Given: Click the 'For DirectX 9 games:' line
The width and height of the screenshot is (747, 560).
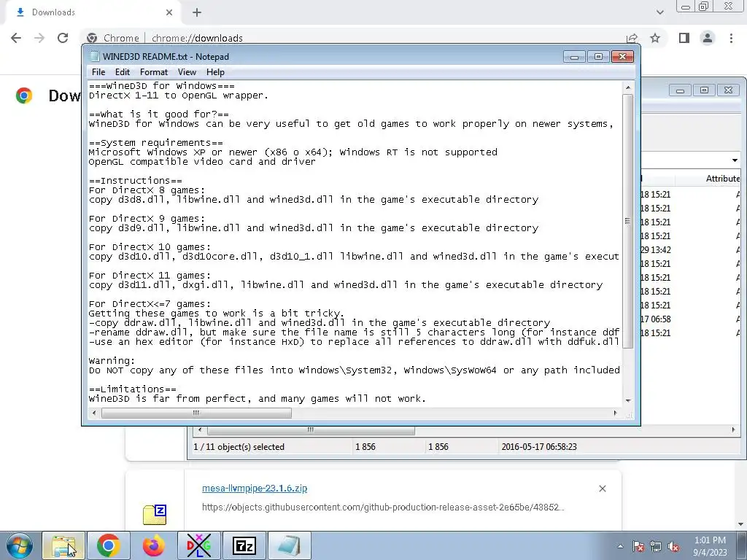Looking at the screenshot, I should pos(147,219).
